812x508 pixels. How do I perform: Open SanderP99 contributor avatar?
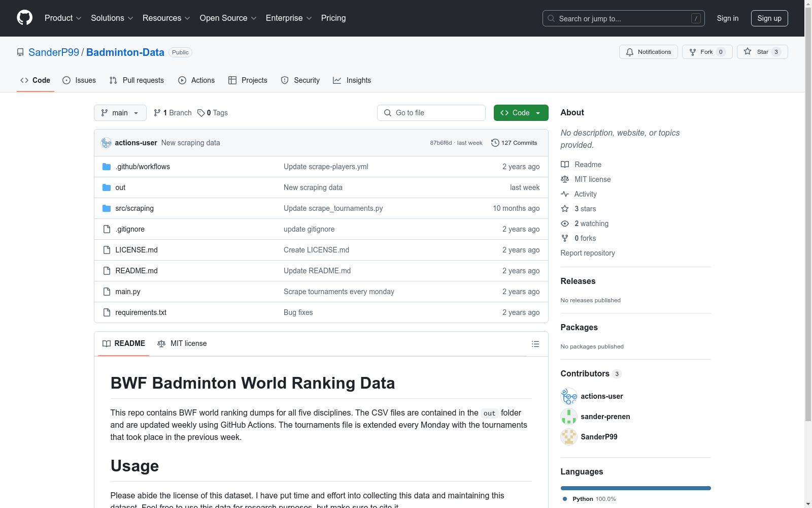coord(569,437)
